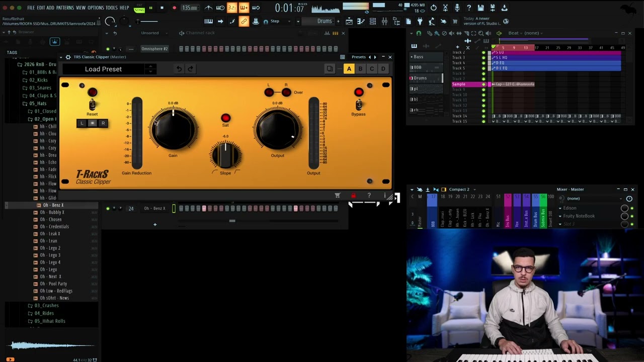Open the VIEW menu
Screen dimensions: 644x362
80,8
